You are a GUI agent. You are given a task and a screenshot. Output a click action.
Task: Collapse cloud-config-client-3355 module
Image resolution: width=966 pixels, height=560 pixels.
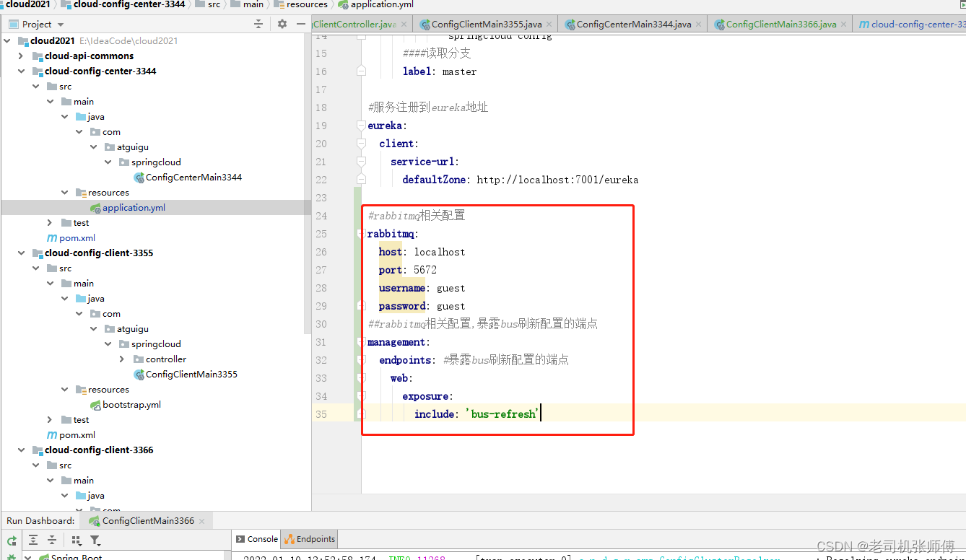(x=21, y=253)
